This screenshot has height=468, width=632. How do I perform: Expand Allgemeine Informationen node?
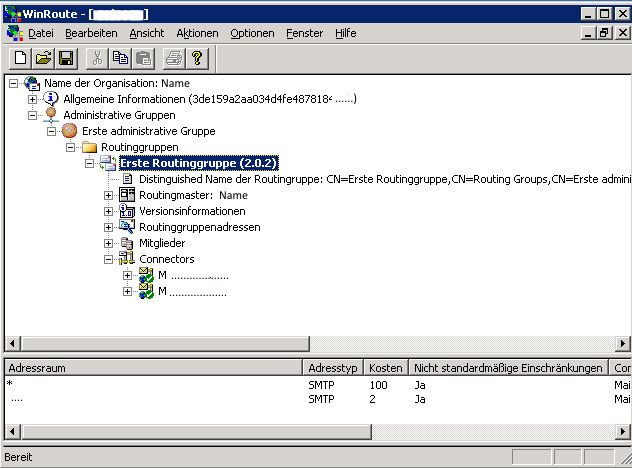coord(33,99)
